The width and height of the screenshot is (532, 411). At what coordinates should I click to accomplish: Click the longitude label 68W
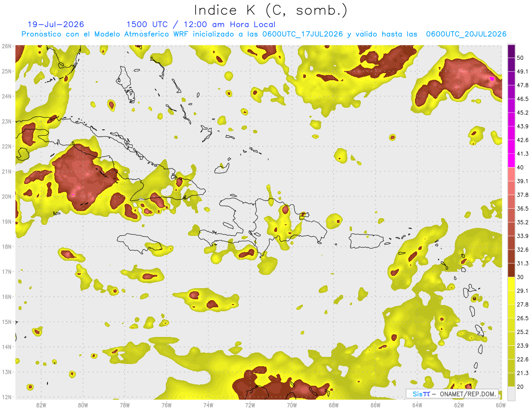pyautogui.click(x=334, y=405)
